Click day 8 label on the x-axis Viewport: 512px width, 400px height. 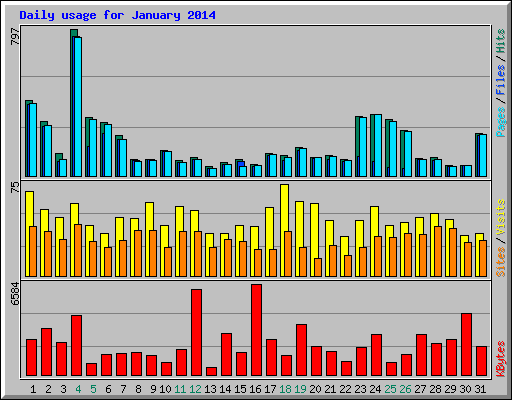pyautogui.click(x=138, y=389)
